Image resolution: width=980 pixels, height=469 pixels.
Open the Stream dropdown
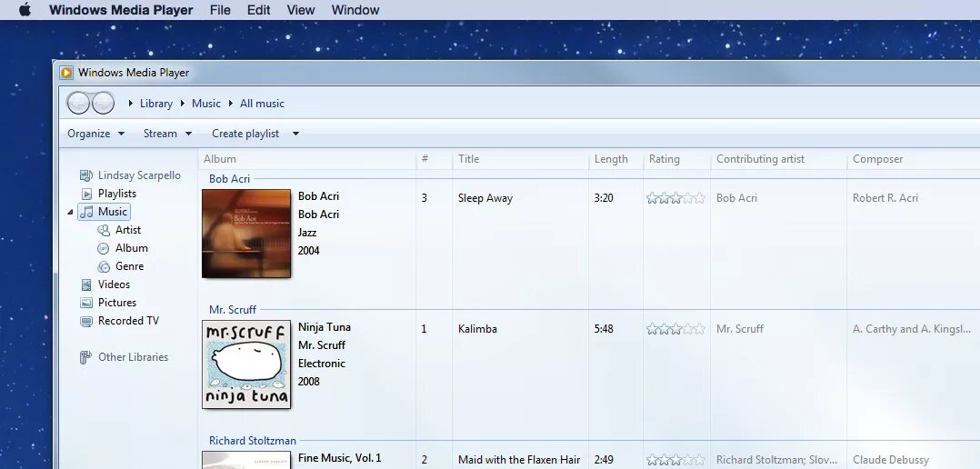pos(167,134)
